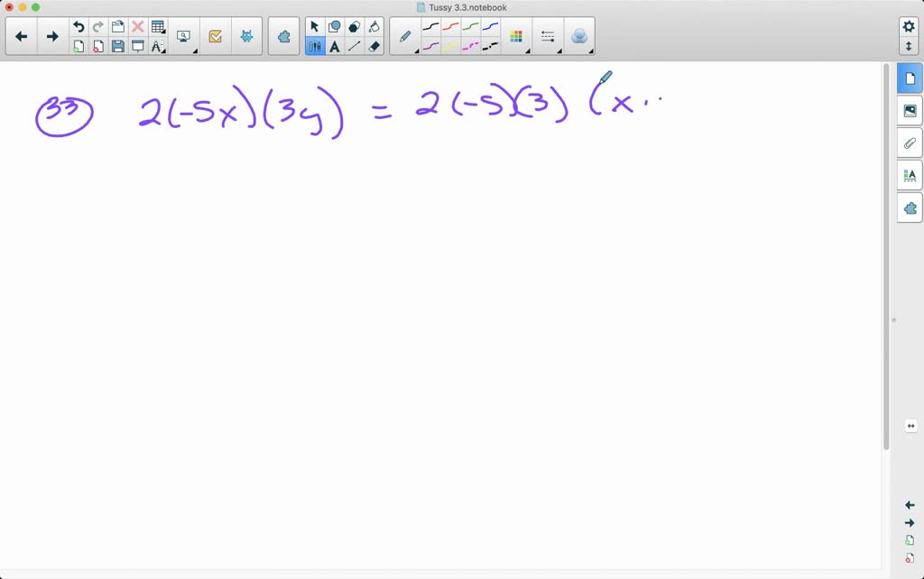The width and height of the screenshot is (924, 579).
Task: Select the Eraser tool
Action: (374, 45)
